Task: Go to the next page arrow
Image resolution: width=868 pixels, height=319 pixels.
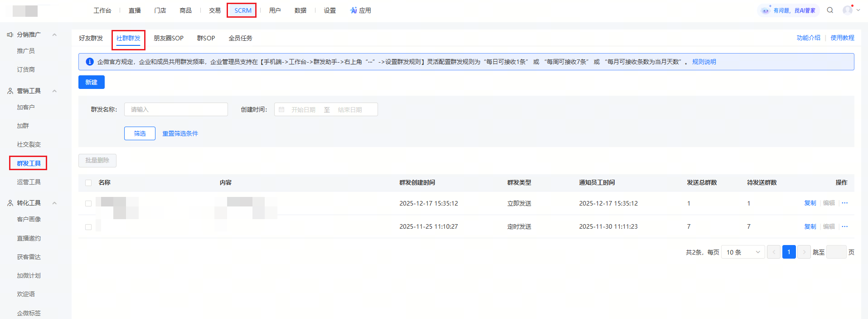Action: point(804,252)
